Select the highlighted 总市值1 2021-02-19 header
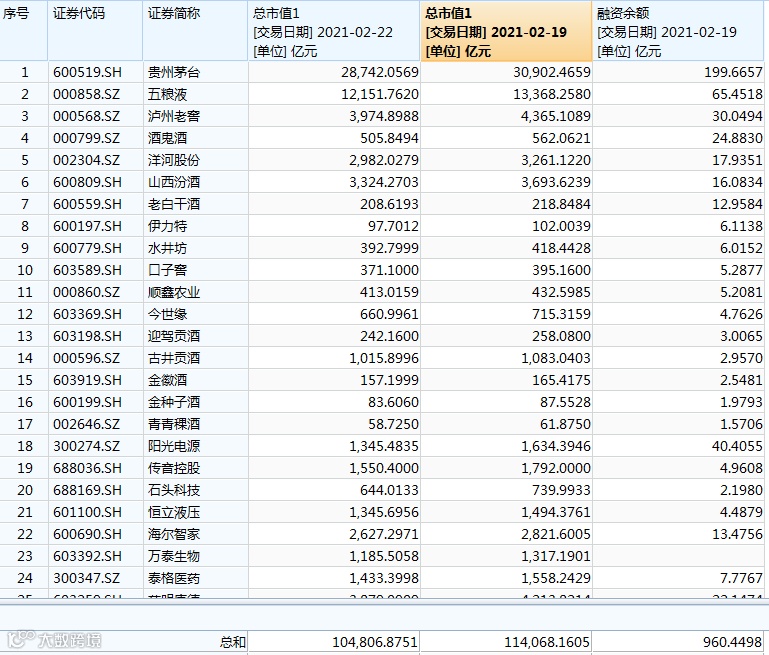Screen dimensions: 769x655 tap(506, 31)
